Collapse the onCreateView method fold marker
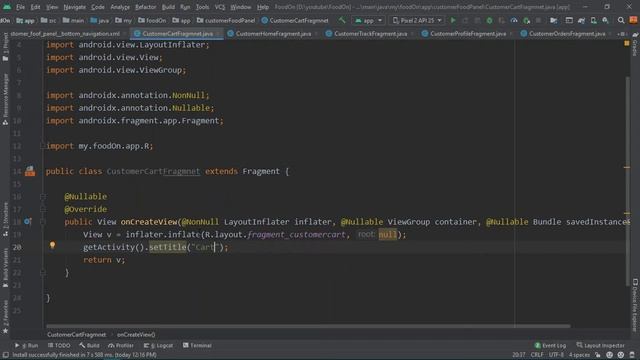640x360 pixels. (x=43, y=222)
